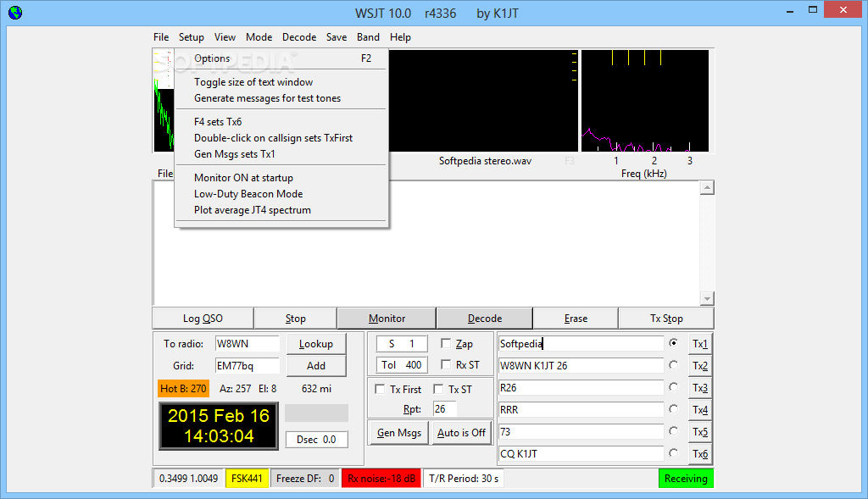
Task: Click the CQ K1JT message field
Action: pyautogui.click(x=581, y=453)
